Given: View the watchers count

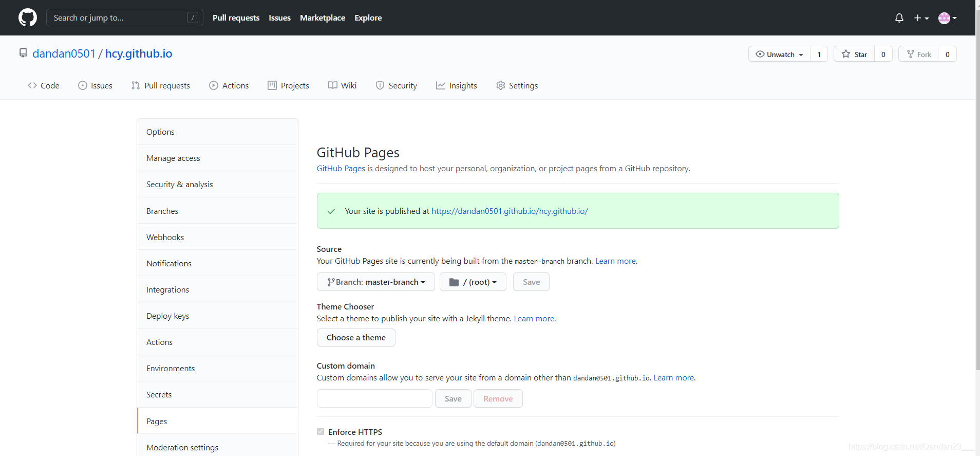Looking at the screenshot, I should pyautogui.click(x=819, y=54).
